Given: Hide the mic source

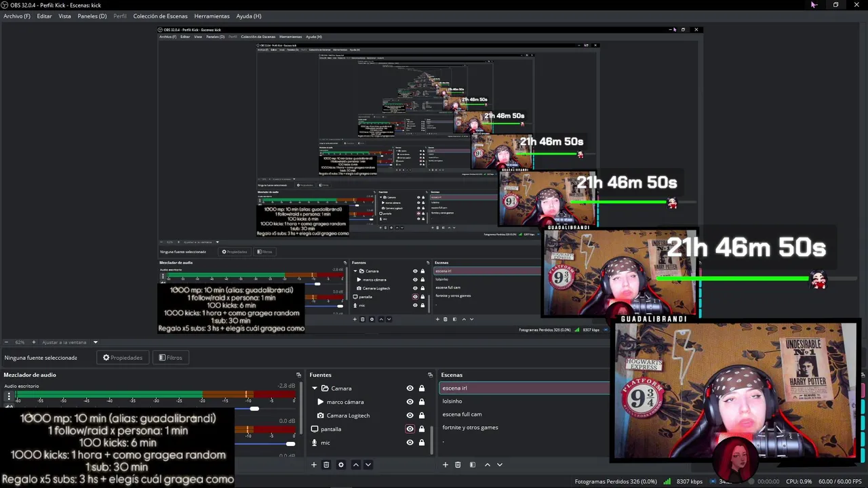Looking at the screenshot, I should point(410,443).
